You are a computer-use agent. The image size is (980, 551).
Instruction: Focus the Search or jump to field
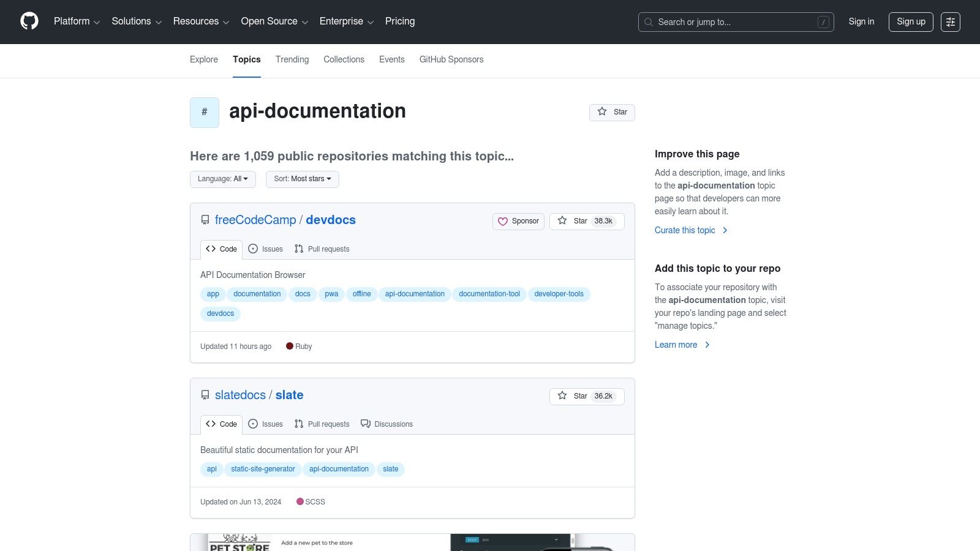click(735, 22)
